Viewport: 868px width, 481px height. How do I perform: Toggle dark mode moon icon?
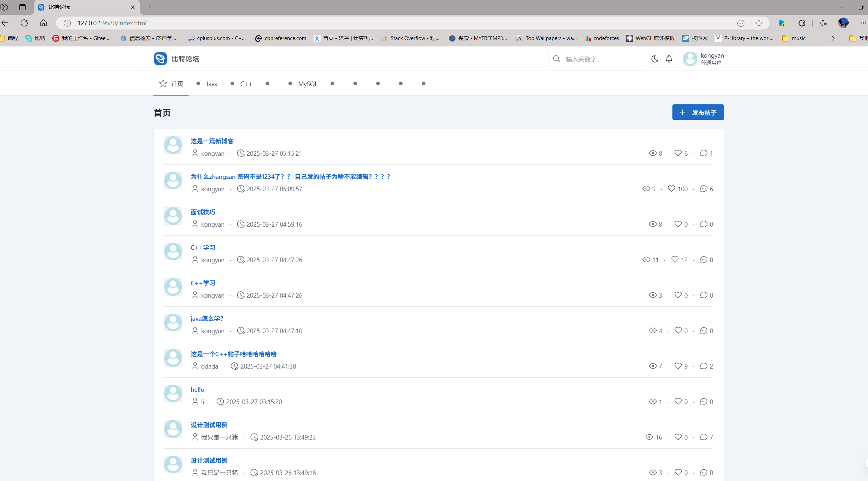(x=655, y=59)
